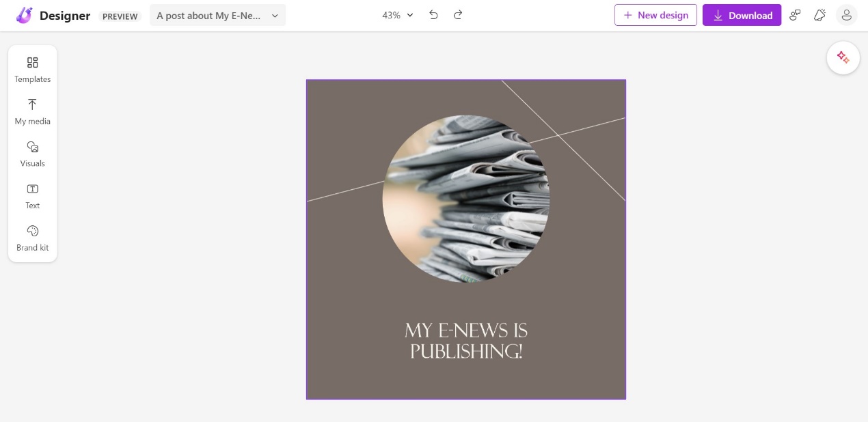Viewport: 868px width, 422px height.
Task: Expand the design title dropdown
Action: [x=218, y=15]
